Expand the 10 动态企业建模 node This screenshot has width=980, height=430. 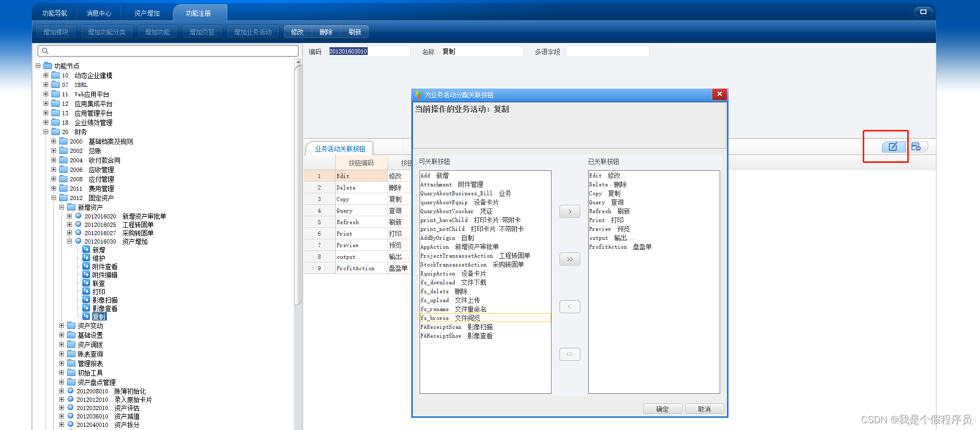[x=46, y=75]
